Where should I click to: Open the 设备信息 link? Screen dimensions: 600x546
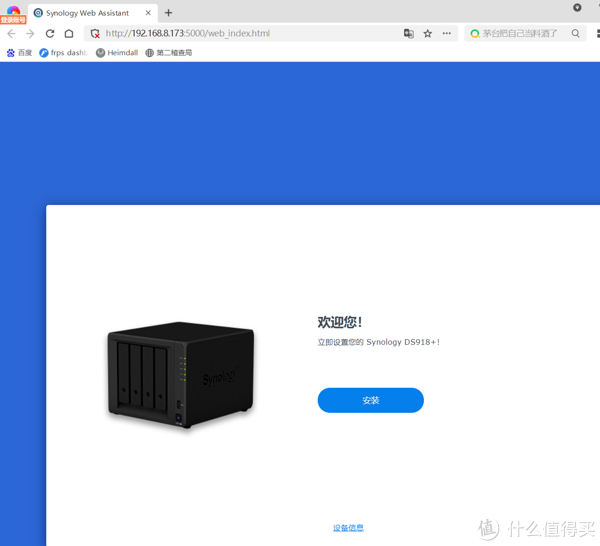[348, 528]
